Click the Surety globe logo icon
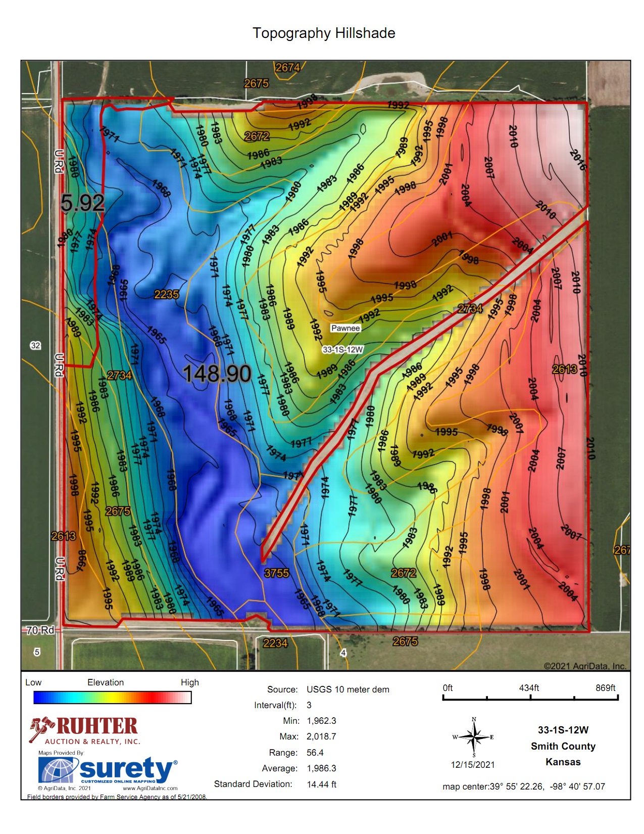 pyautogui.click(x=57, y=770)
